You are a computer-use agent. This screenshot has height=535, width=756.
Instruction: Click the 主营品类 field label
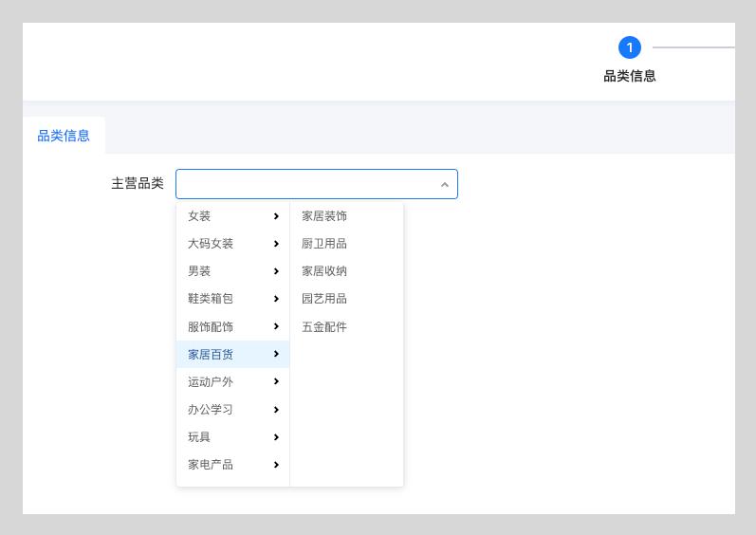pos(138,183)
